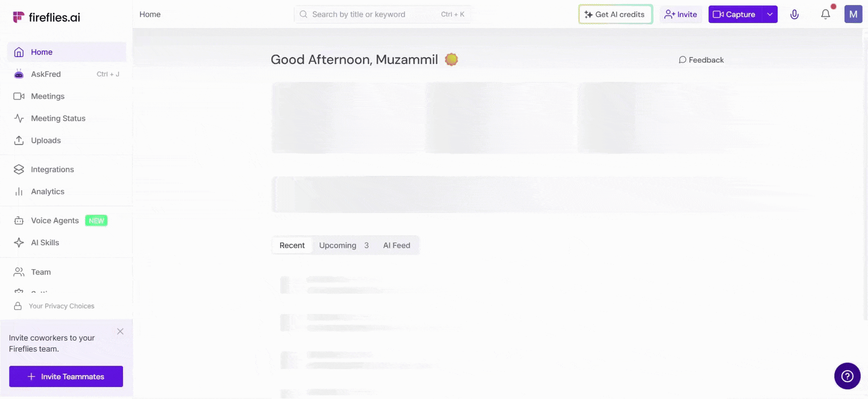Click the sun emoji beside greeting

pyautogui.click(x=451, y=59)
